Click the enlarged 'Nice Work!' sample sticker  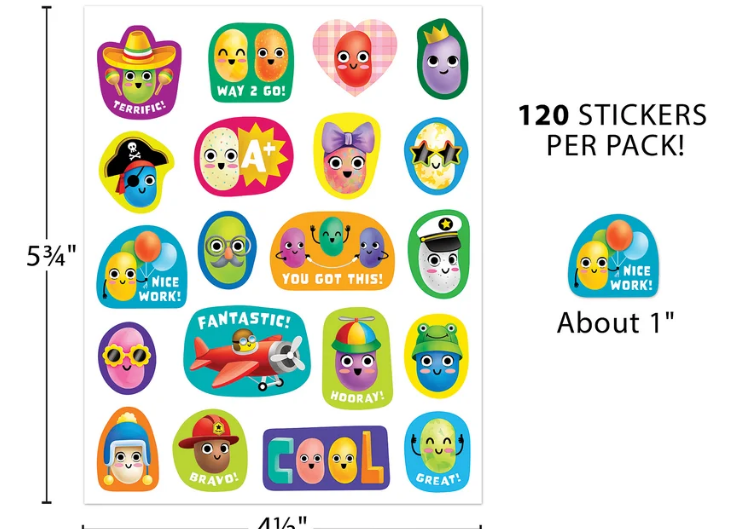(613, 256)
